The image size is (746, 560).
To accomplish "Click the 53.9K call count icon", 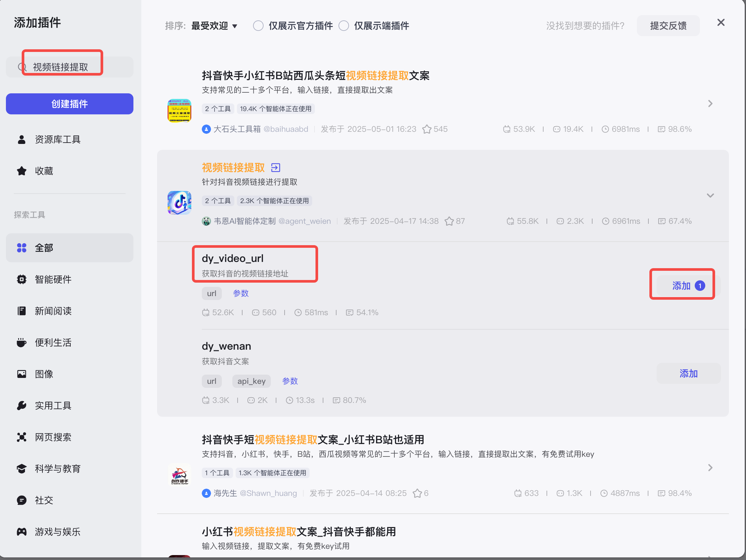I will click(506, 129).
